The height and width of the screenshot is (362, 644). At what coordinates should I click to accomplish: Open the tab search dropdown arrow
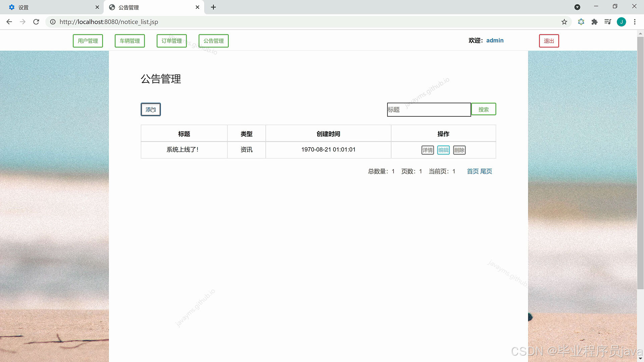point(577,7)
